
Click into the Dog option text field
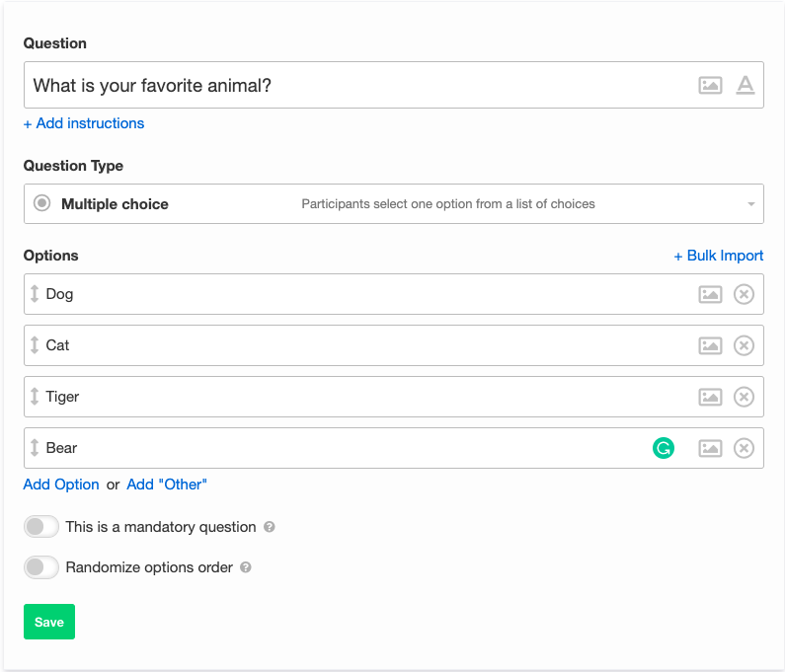coord(346,294)
